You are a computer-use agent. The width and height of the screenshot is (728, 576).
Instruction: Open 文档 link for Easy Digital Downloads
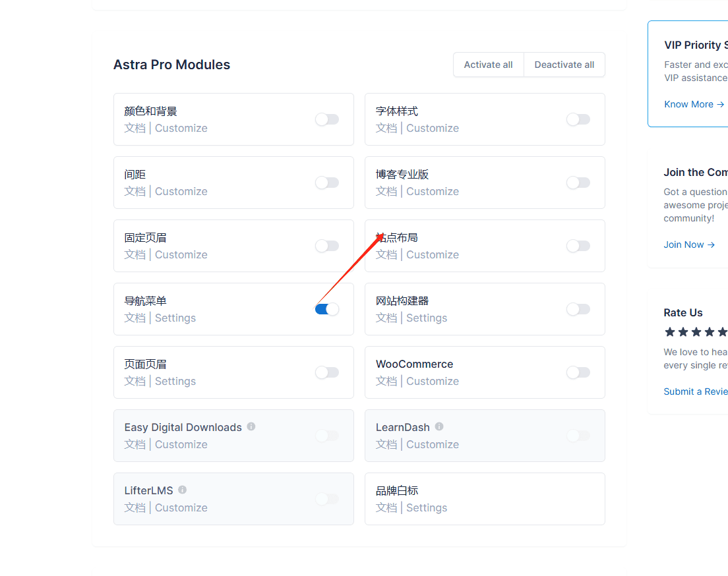pos(135,444)
